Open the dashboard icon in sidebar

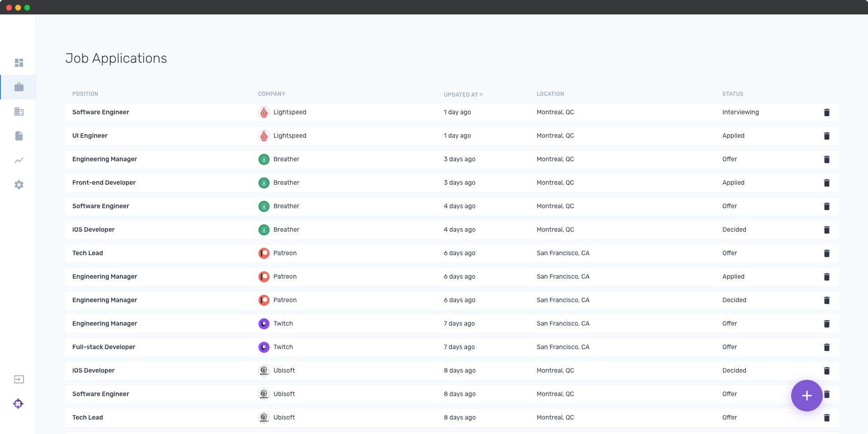tap(19, 63)
